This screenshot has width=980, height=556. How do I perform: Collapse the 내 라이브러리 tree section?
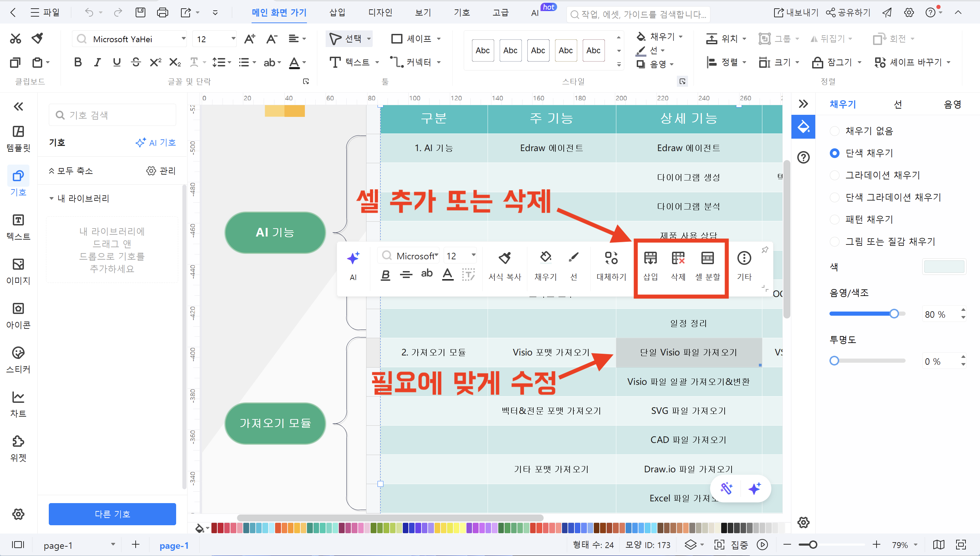click(x=51, y=198)
